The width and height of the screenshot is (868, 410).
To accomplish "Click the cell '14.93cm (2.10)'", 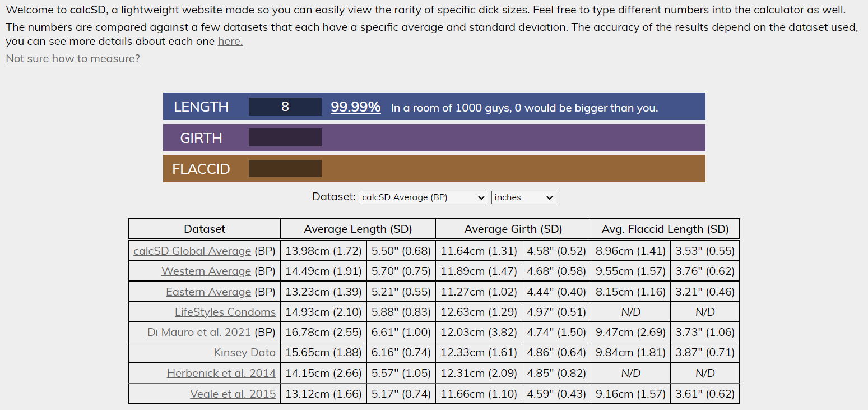I will click(324, 312).
